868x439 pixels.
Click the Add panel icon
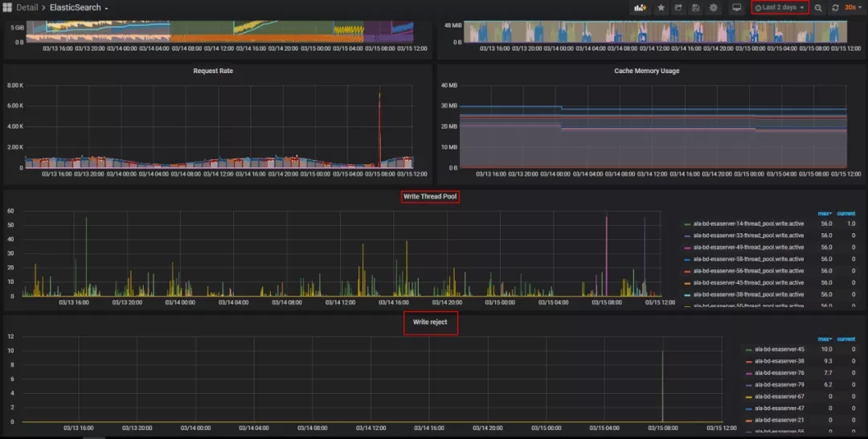click(x=641, y=7)
